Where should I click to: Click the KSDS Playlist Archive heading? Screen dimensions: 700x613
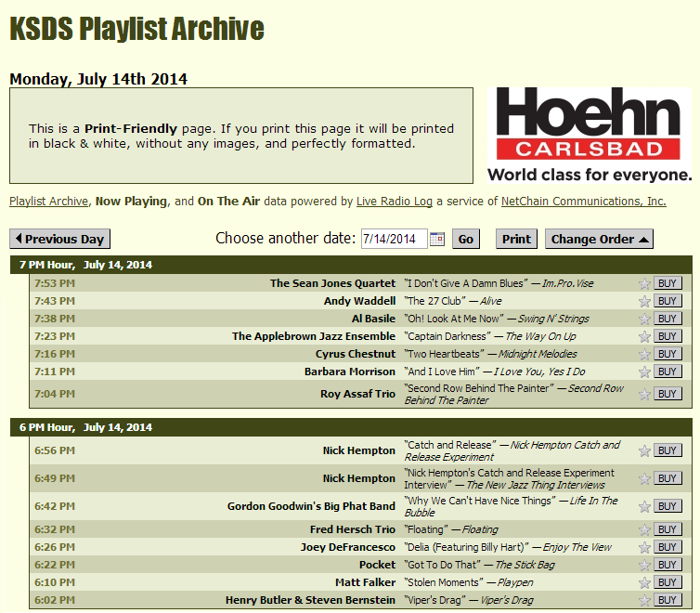(136, 29)
